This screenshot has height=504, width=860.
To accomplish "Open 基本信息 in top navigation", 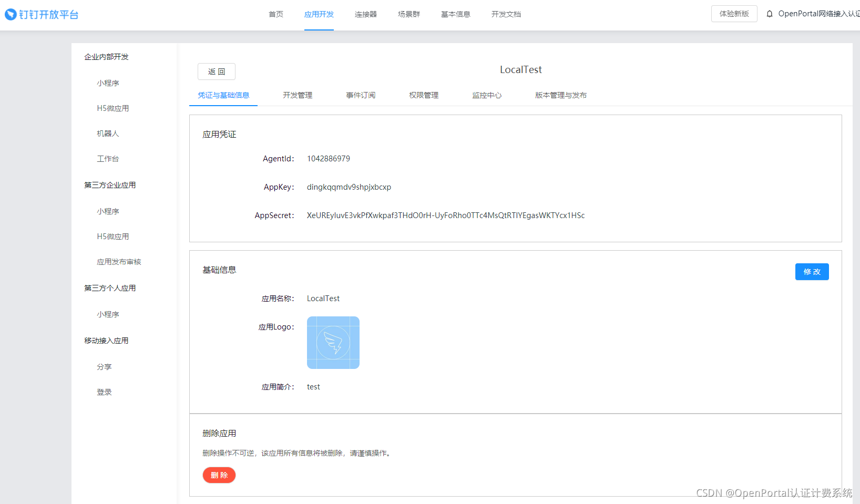I will (x=456, y=14).
